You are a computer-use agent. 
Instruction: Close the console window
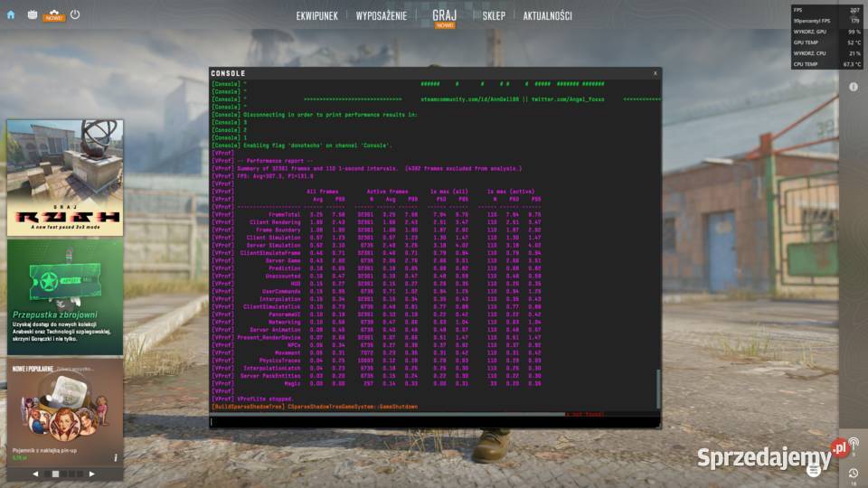pos(656,73)
